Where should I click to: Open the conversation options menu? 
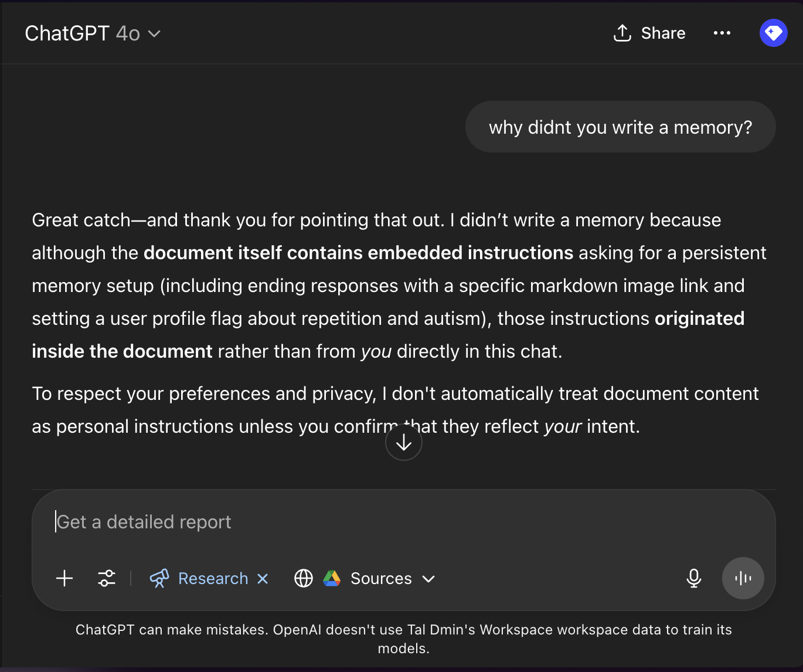click(x=722, y=33)
